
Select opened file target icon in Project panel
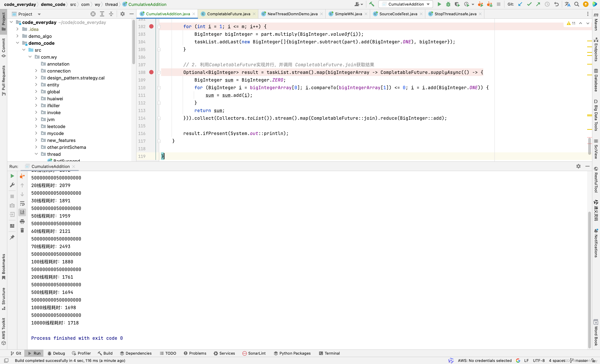coord(93,14)
